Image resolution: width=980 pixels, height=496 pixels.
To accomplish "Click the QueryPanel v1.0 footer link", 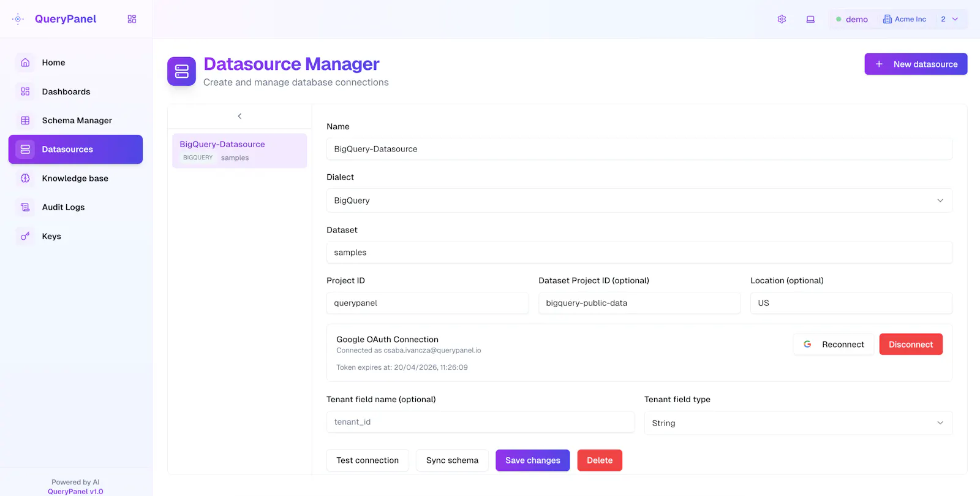I will [75, 491].
